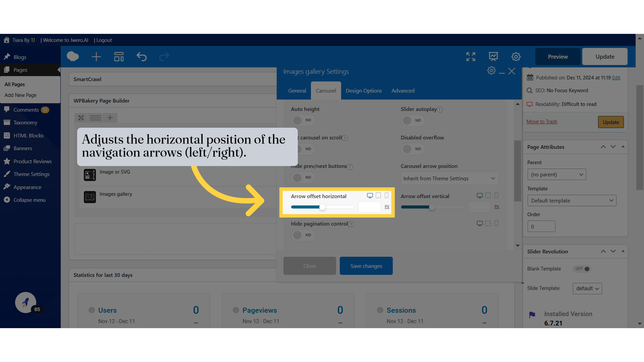Viewport: 644px width, 362px height.
Task: Click the Order input field
Action: [x=541, y=227]
